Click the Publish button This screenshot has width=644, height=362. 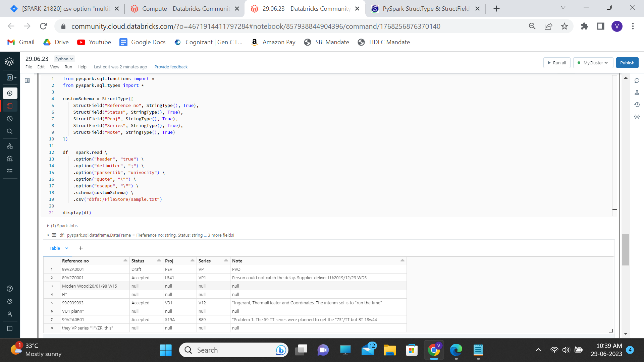click(x=627, y=63)
